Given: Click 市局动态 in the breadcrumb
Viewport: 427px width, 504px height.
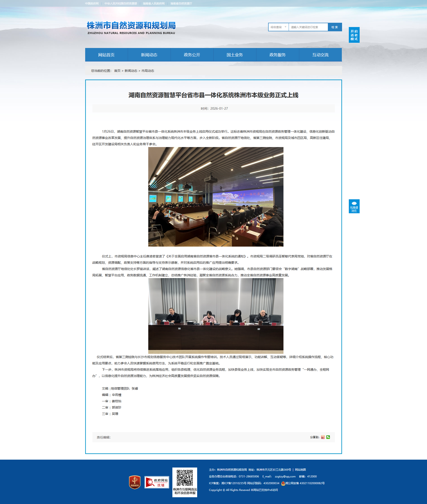Looking at the screenshot, I should tap(148, 71).
